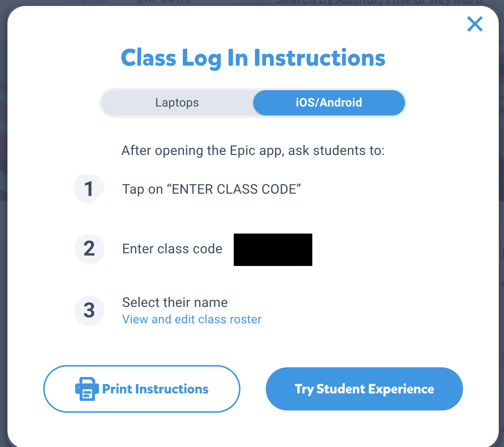Select the iOS/Android tab
This screenshot has height=447, width=504.
click(329, 102)
